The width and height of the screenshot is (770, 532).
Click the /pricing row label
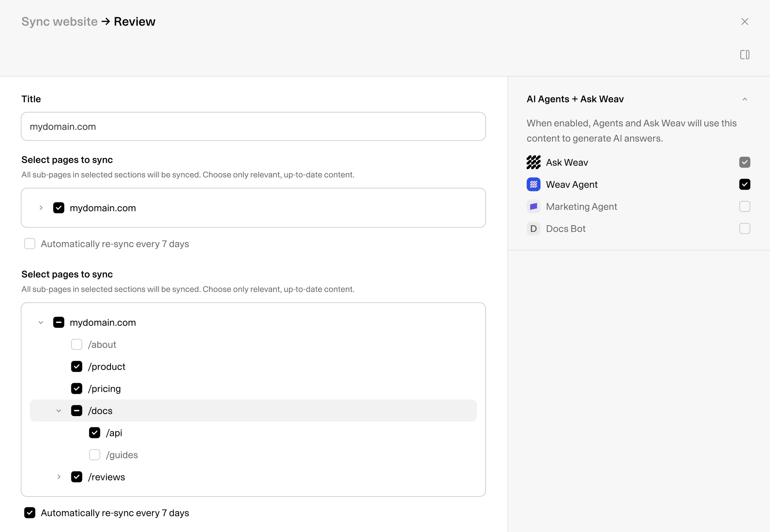point(104,389)
